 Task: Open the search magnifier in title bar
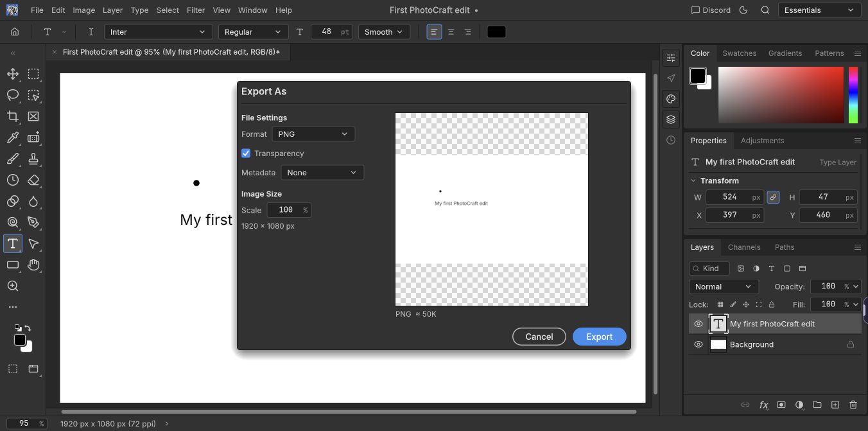[x=765, y=10]
